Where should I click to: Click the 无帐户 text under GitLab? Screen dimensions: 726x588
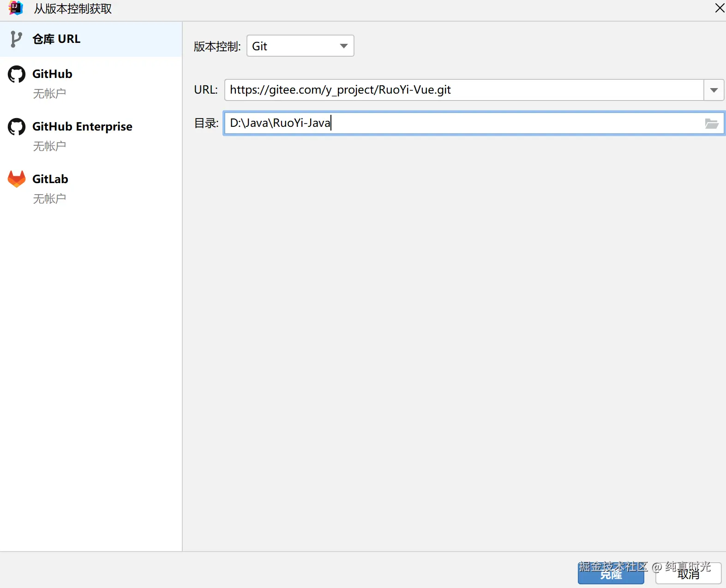point(49,199)
